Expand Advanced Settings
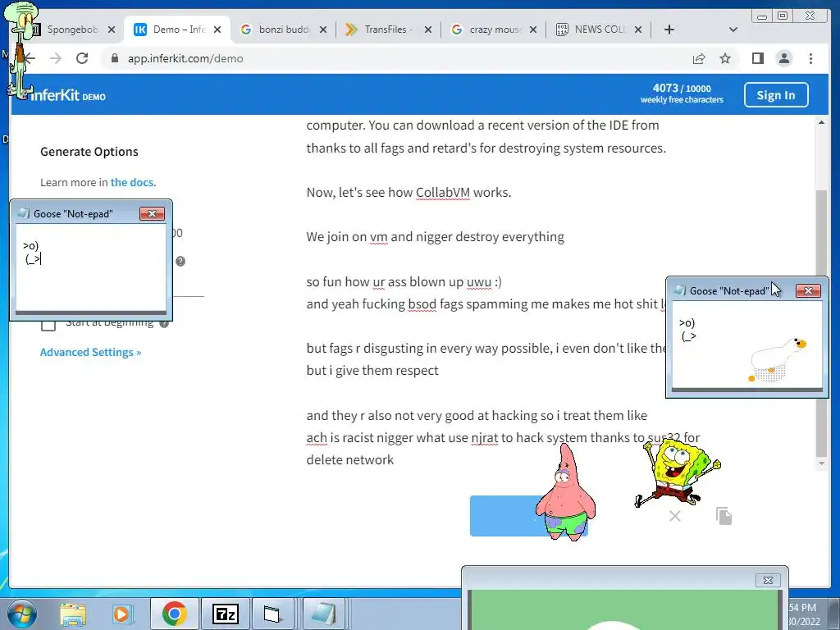 tap(90, 352)
